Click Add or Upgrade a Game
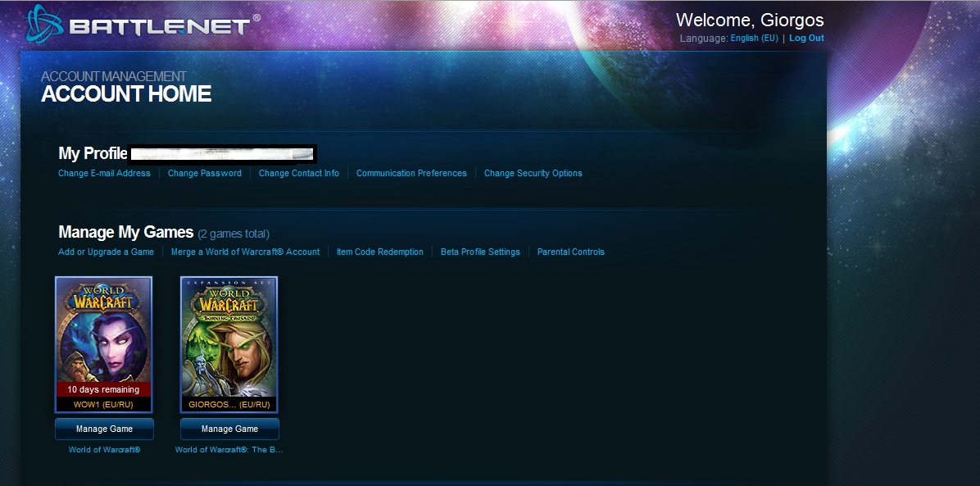The width and height of the screenshot is (980, 486). [107, 252]
